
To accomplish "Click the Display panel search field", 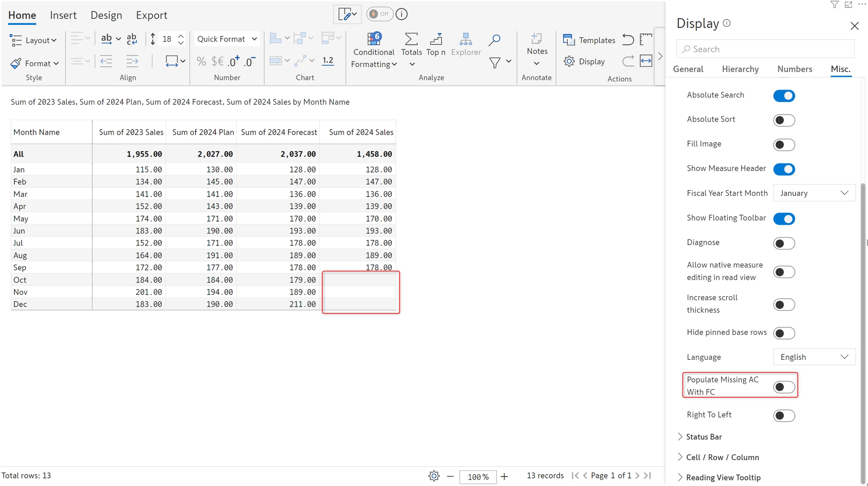I will pyautogui.click(x=765, y=49).
